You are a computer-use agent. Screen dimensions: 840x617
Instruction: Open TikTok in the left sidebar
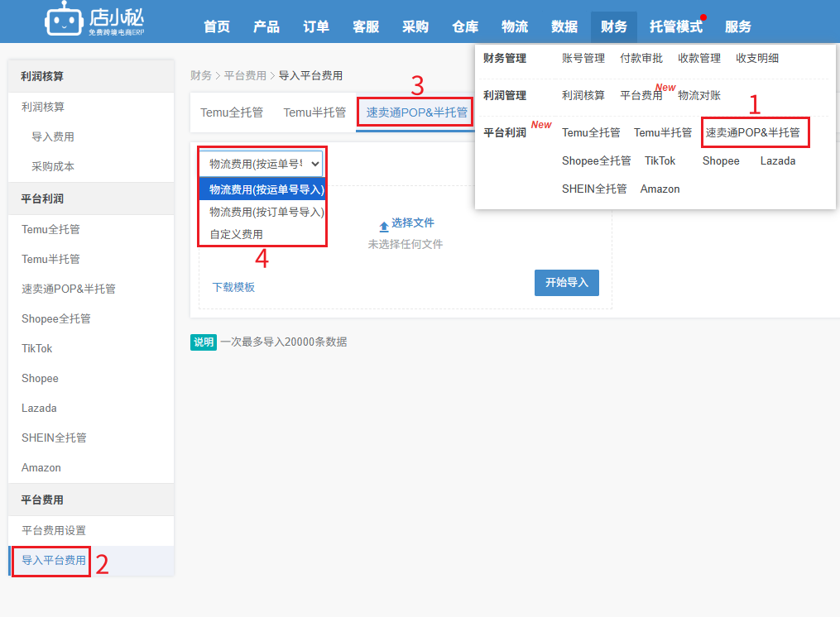click(37, 349)
